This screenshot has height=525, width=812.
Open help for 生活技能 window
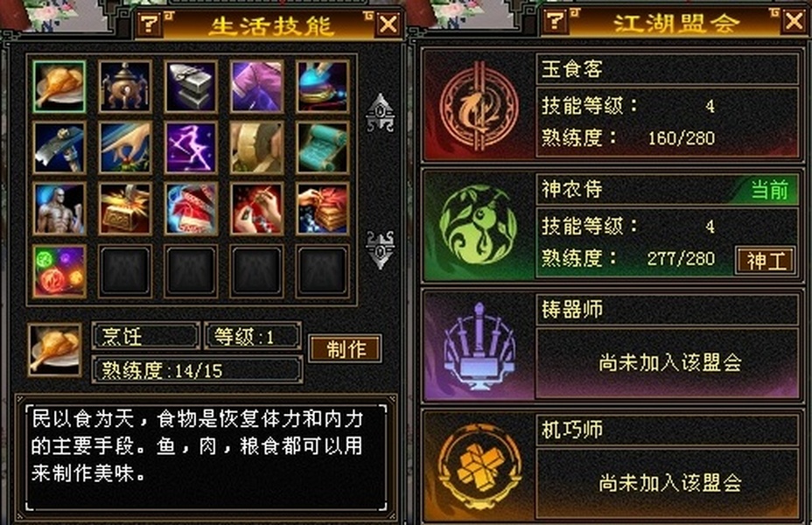(x=150, y=24)
